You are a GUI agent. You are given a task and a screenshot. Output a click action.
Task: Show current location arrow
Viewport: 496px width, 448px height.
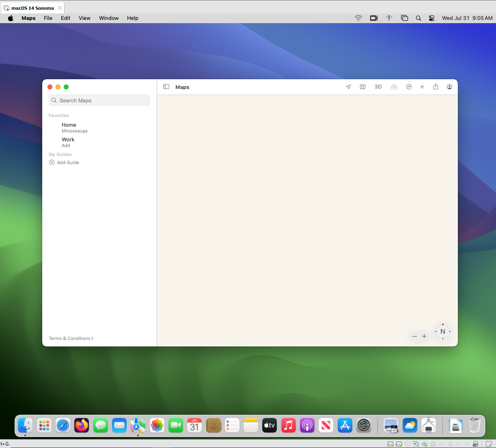(x=348, y=87)
